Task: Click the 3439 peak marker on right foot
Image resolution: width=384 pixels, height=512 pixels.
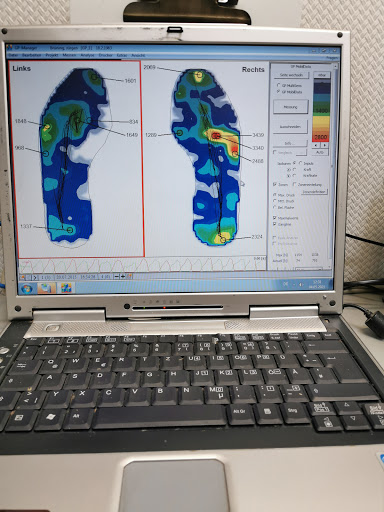Action: (x=215, y=135)
